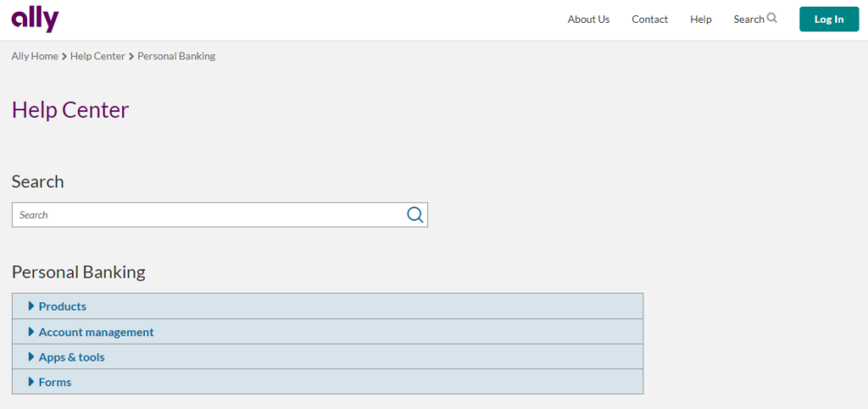The height and width of the screenshot is (409, 868).
Task: Open the Help menu item
Action: [701, 20]
